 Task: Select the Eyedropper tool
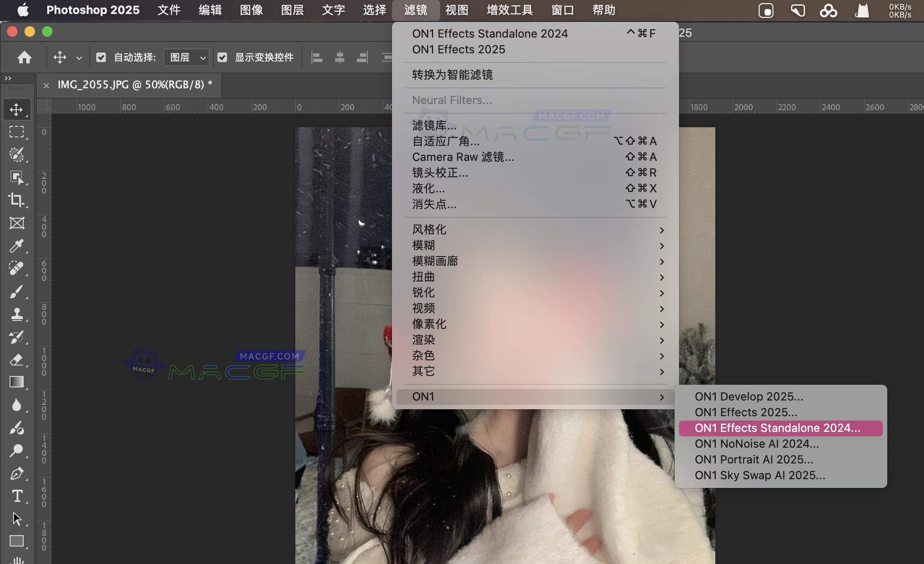[x=17, y=246]
